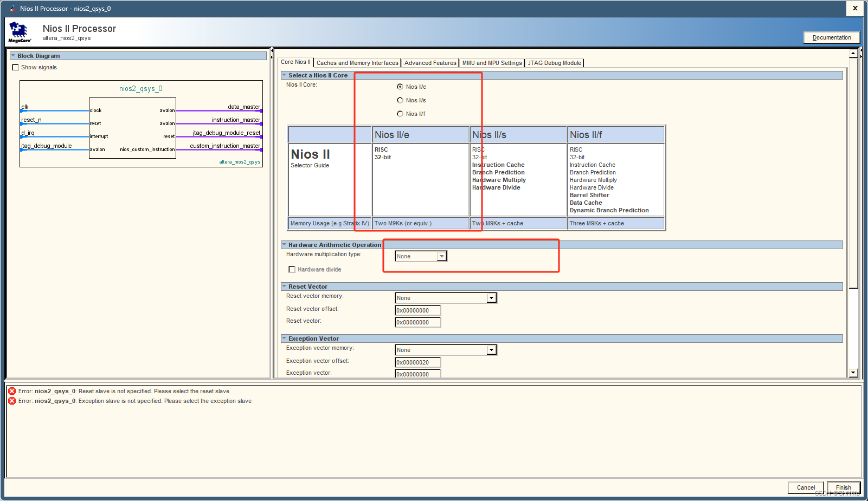Screen dimensions: 868x501
Task: Click the Dynamic Branch Prediction text
Action: point(609,210)
